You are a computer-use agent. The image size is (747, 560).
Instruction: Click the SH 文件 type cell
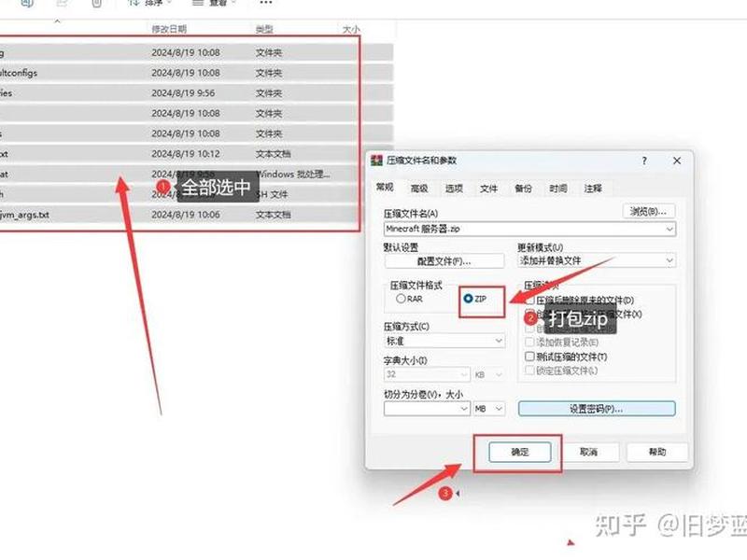click(272, 194)
